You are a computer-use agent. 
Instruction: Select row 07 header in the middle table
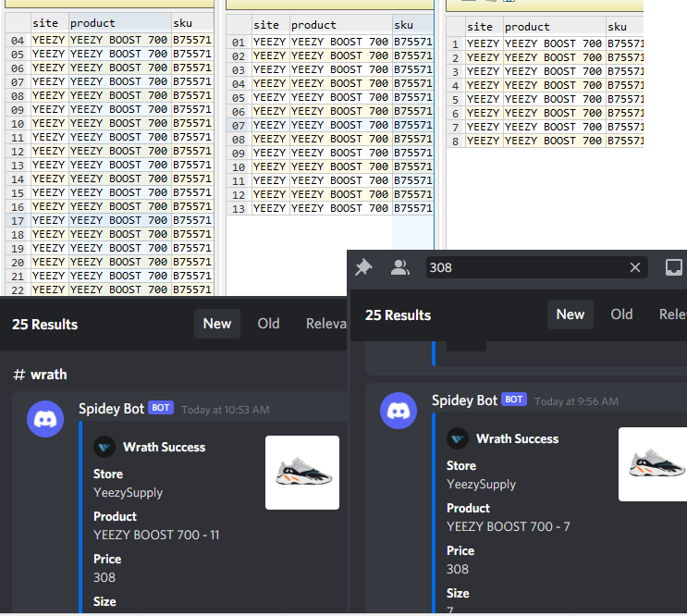[239, 125]
